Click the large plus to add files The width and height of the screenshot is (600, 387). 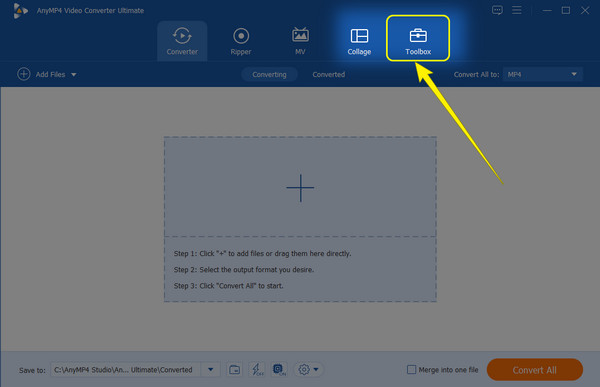[300, 188]
